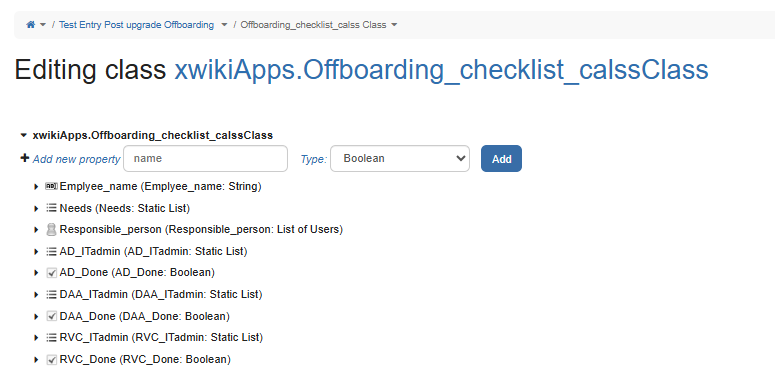Open xwikiApps.Offboarding_checklist_calssClass title link
Viewport: 775px width, 372px height.
[441, 70]
